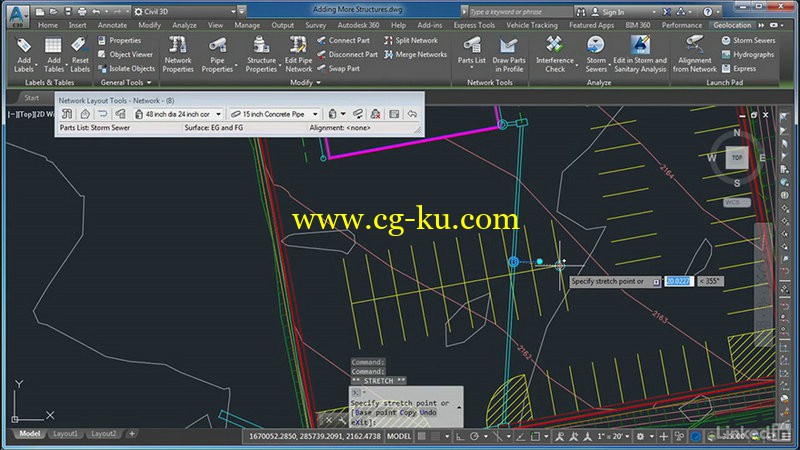
Task: Toggle ortho mode in status bar
Action: 460,436
